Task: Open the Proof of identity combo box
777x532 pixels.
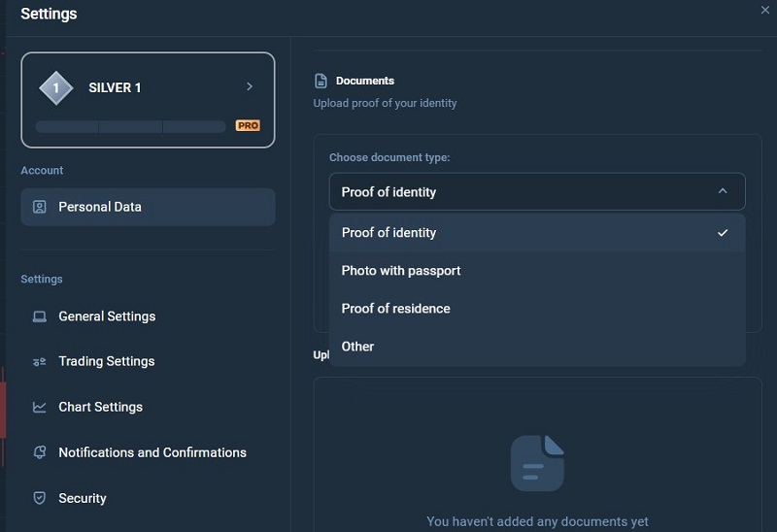Action: tap(537, 191)
